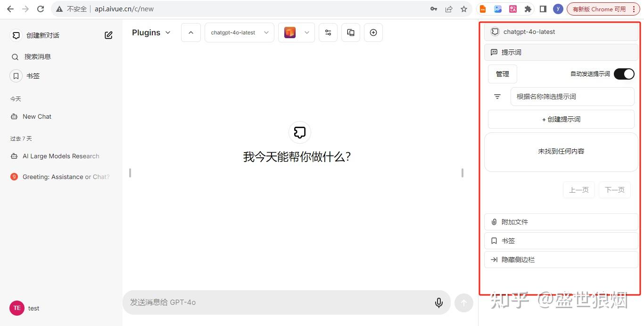This screenshot has height=326, width=644.
Task: Open the parameter settings sliders icon
Action: point(328,33)
